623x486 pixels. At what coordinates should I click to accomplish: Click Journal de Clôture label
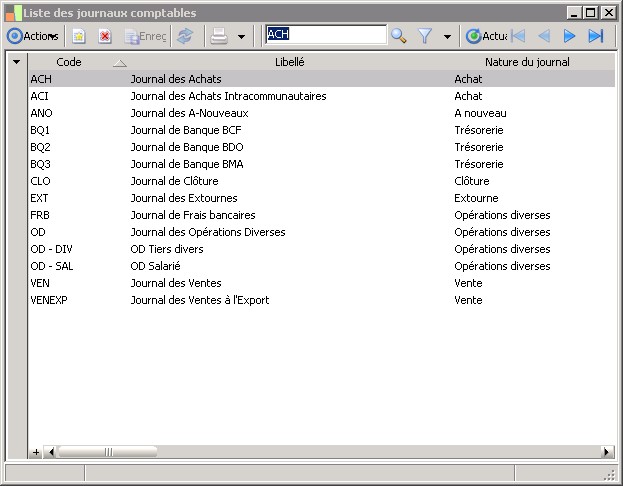pos(174,181)
